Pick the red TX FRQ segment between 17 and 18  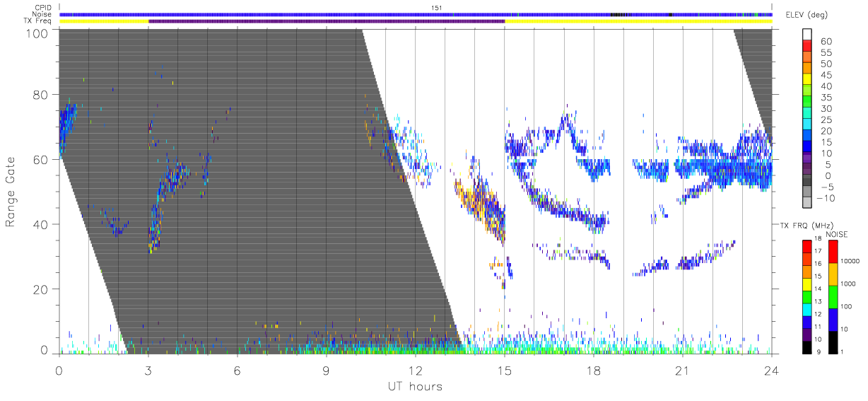(807, 246)
